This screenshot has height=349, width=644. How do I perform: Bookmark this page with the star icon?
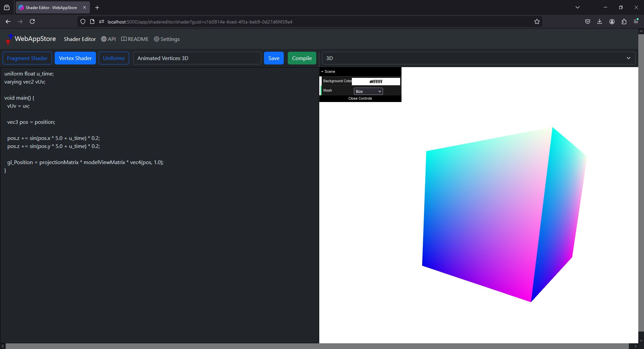537,21
